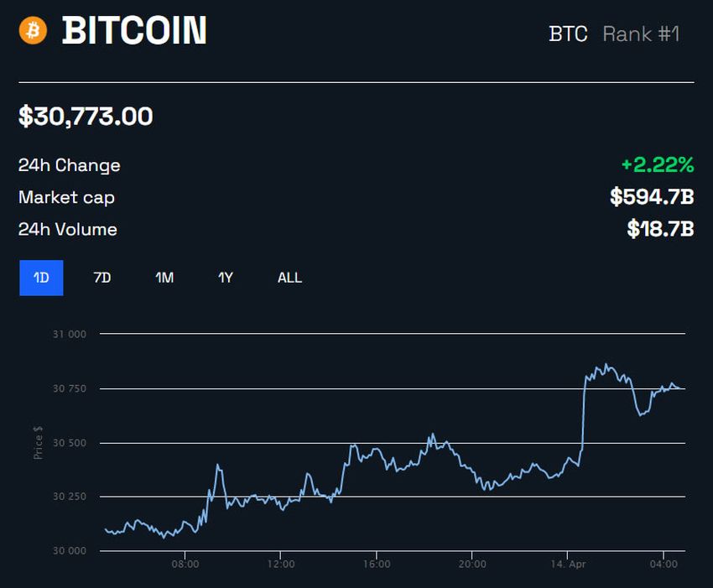Select the 1D timeframe tab
This screenshot has height=588, width=713.
(x=39, y=277)
